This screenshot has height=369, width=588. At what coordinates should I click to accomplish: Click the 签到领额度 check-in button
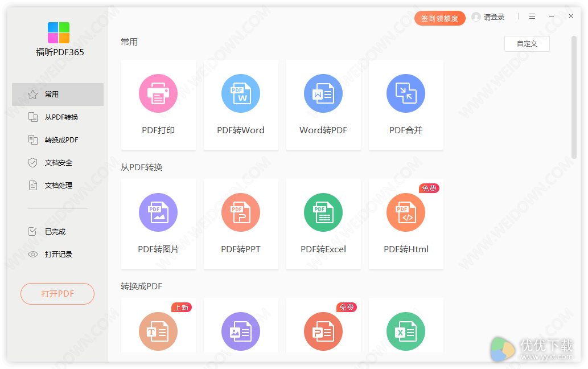pyautogui.click(x=440, y=18)
